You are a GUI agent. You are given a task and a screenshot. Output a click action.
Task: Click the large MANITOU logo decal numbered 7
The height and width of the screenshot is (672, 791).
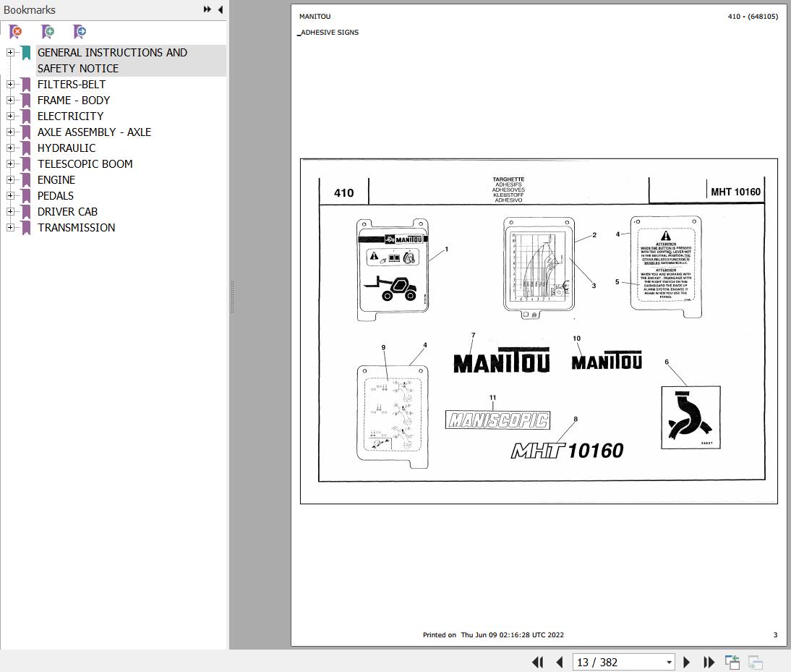[502, 360]
